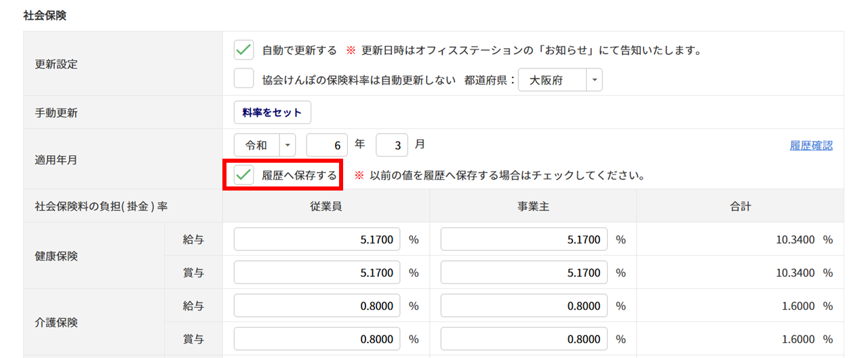868x358 pixels.
Task: Click the 事業主 column header
Action: 533,206
